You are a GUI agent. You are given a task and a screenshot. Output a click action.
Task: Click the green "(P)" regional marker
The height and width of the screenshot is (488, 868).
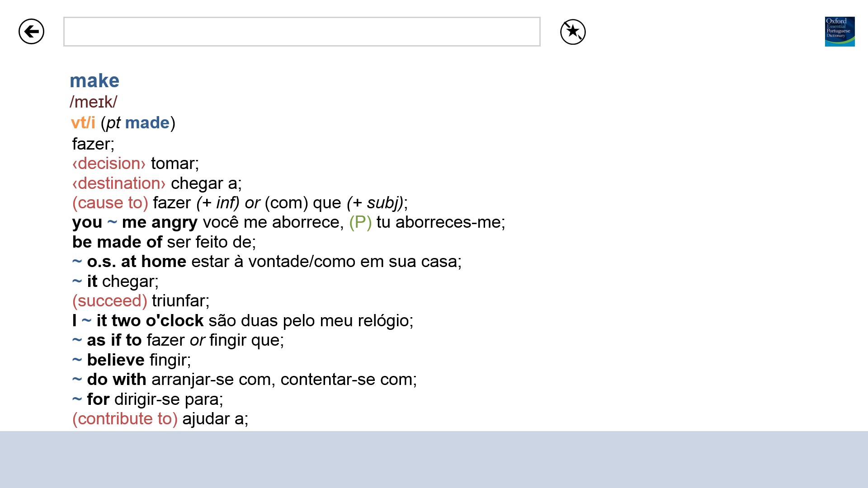(360, 222)
